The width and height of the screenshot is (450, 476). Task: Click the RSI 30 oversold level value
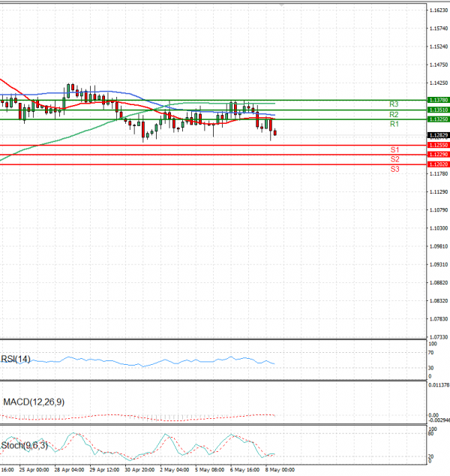coord(431,368)
